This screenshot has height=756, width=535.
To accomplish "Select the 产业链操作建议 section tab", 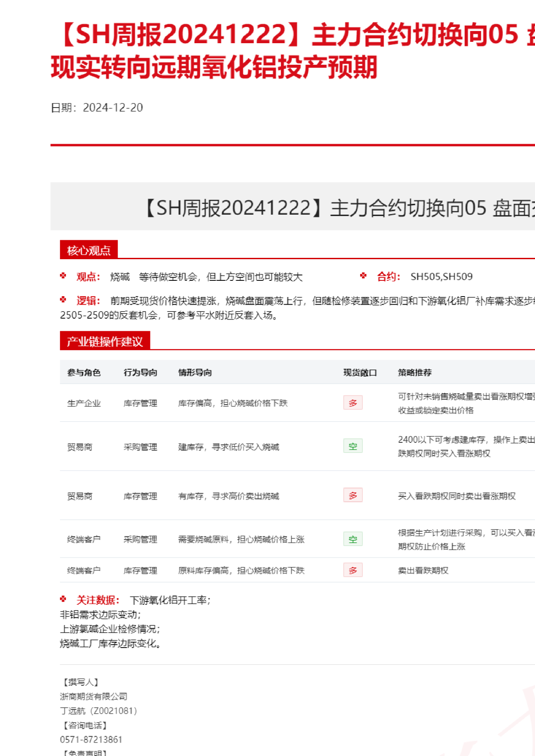I will click(105, 341).
